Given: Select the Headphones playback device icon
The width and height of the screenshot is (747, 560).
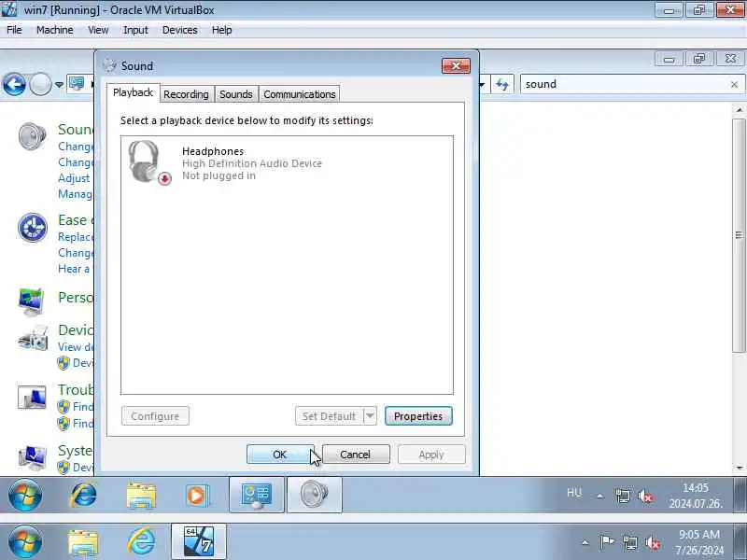Looking at the screenshot, I should (149, 162).
